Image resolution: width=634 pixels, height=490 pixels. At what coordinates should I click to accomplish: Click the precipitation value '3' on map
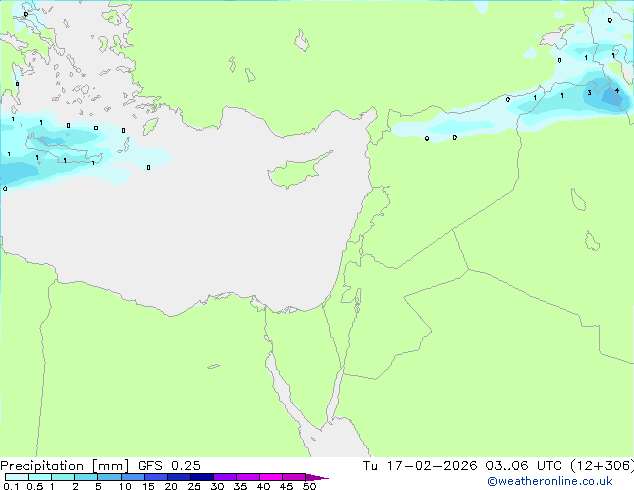point(590,93)
